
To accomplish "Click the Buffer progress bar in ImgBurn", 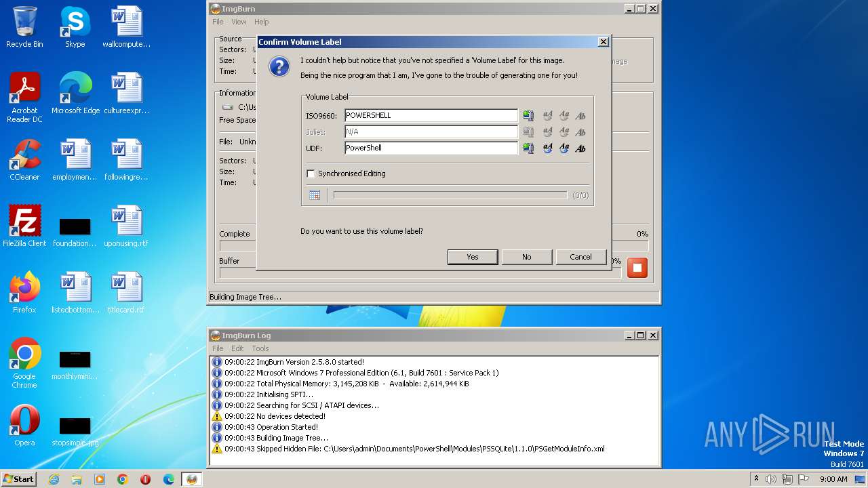I will pos(420,272).
